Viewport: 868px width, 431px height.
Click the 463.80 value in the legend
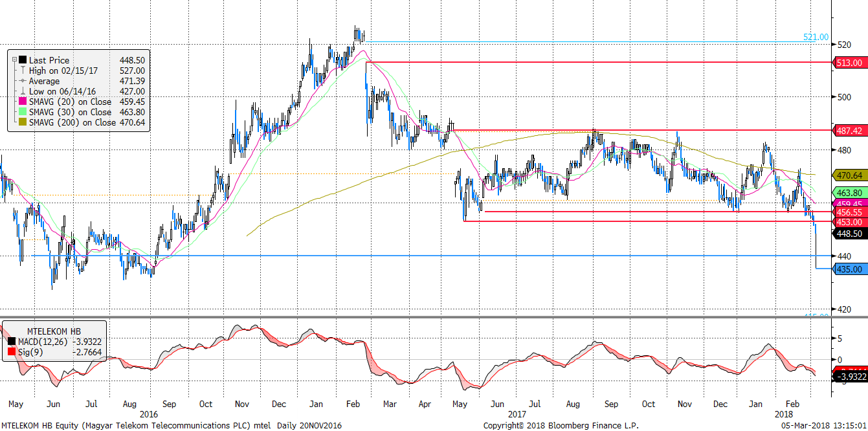click(132, 112)
